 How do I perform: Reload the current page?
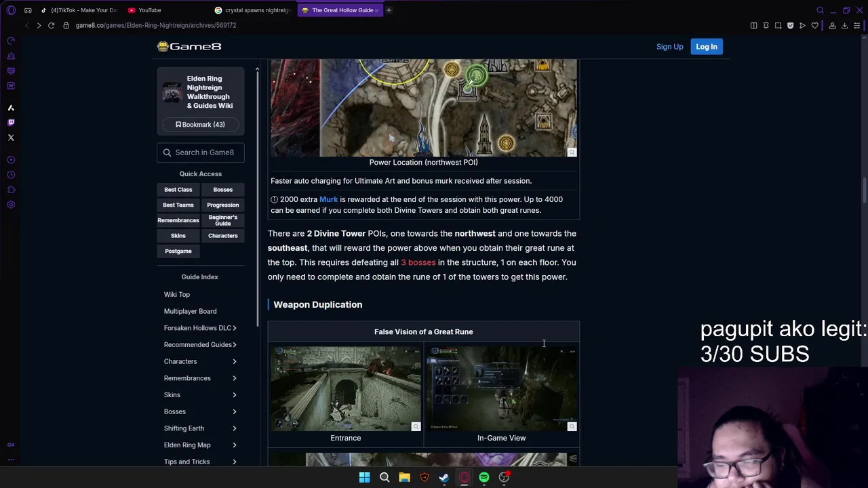[51, 25]
